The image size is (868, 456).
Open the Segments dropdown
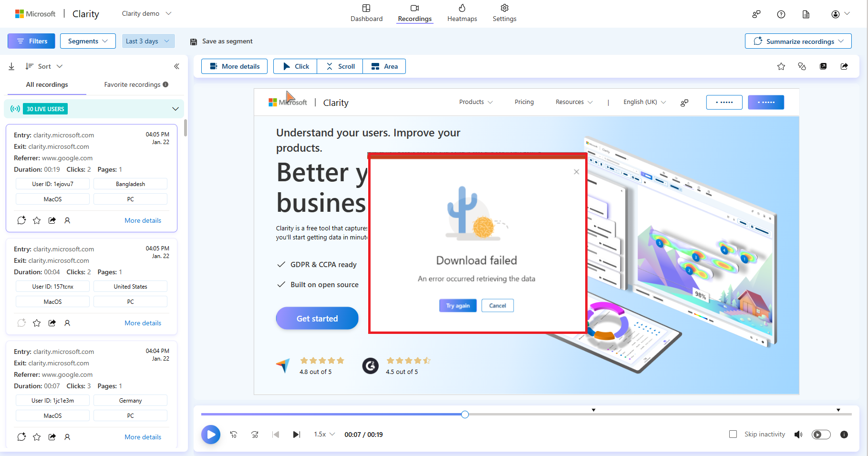(x=88, y=41)
